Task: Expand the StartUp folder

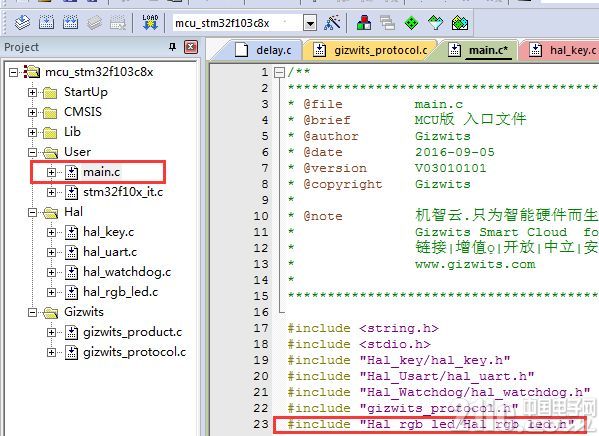Action: pos(32,92)
